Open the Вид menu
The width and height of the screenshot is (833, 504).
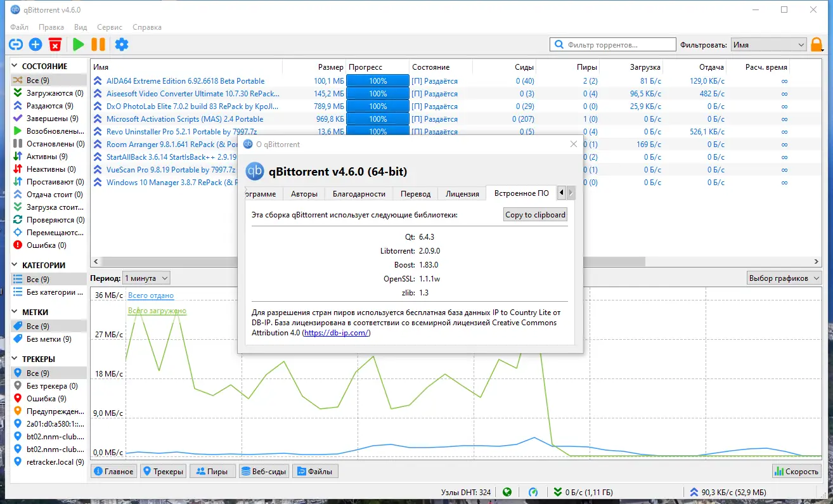[x=81, y=27]
